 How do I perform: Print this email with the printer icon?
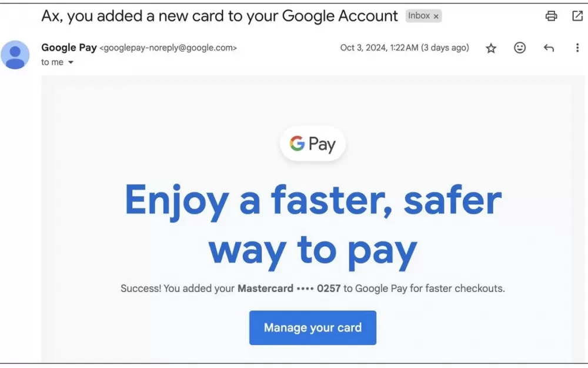click(551, 16)
